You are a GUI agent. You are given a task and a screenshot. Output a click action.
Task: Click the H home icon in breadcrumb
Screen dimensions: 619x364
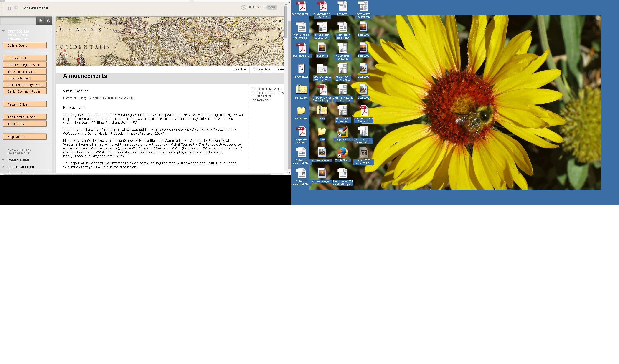tap(9, 8)
